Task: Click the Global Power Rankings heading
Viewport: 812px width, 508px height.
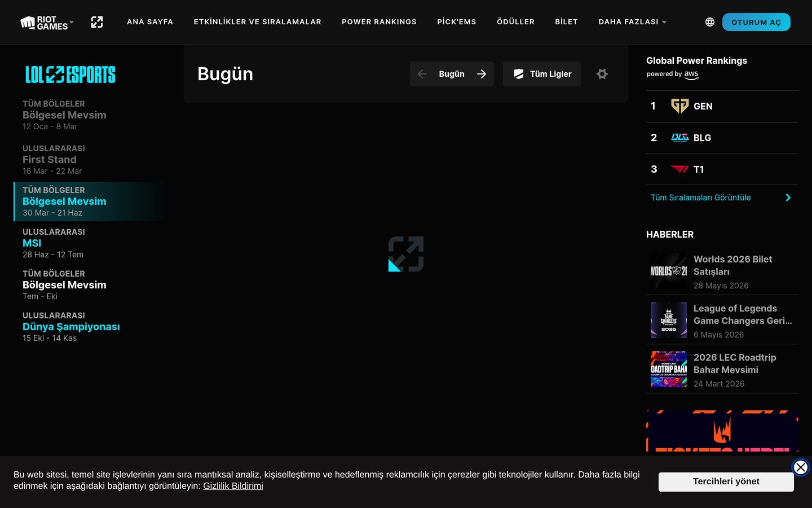Action: click(696, 60)
